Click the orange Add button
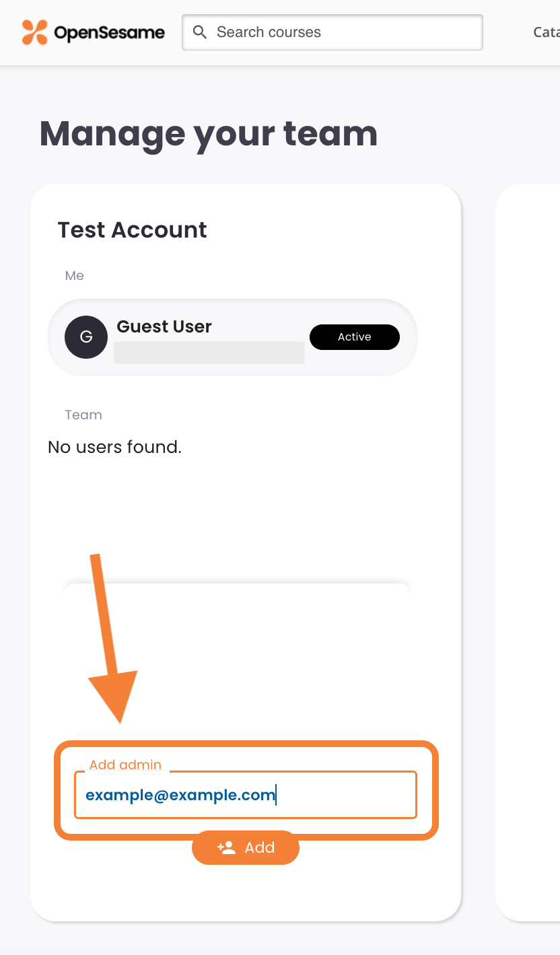Screen dimensions: 560x955 (x=246, y=847)
